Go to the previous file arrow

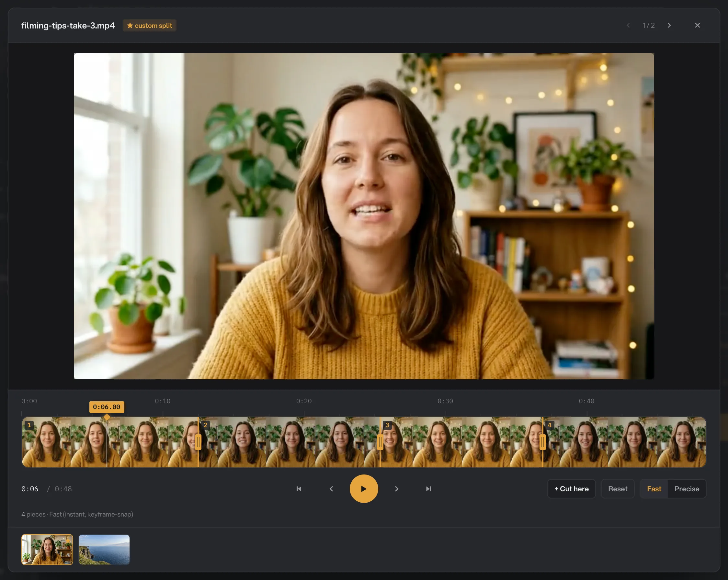click(x=628, y=25)
